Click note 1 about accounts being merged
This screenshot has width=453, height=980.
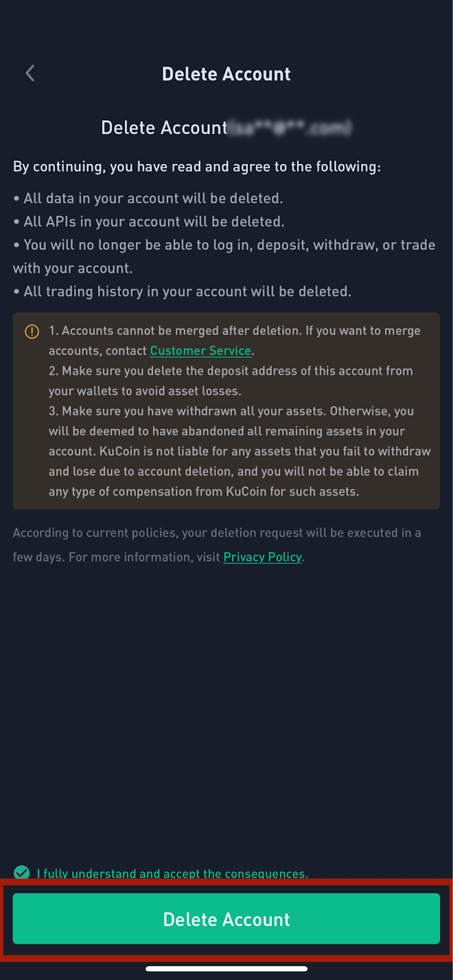click(x=235, y=341)
